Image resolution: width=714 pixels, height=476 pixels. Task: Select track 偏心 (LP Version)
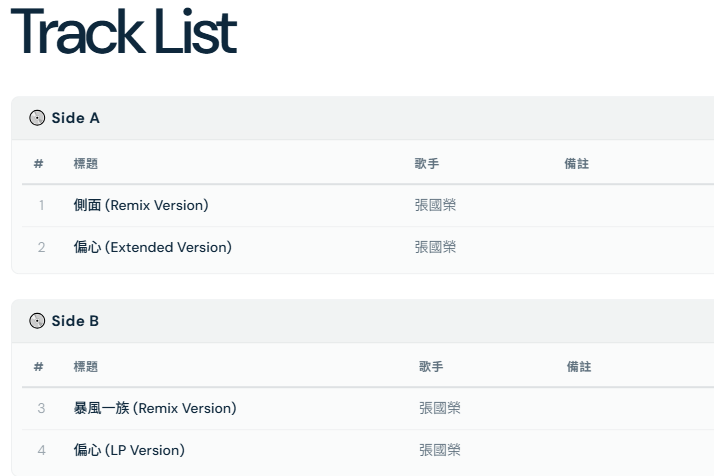coord(129,450)
